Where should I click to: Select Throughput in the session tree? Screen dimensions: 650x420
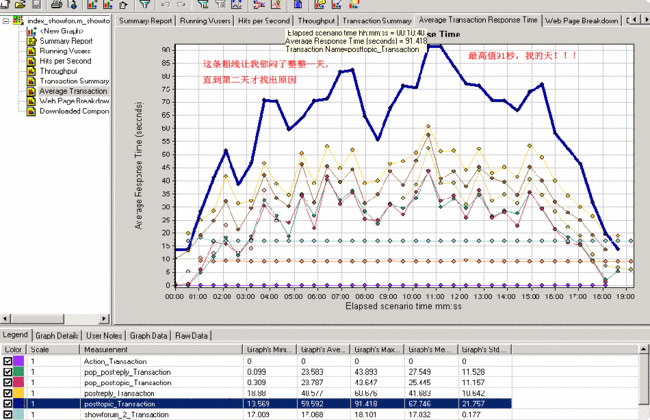[x=58, y=71]
